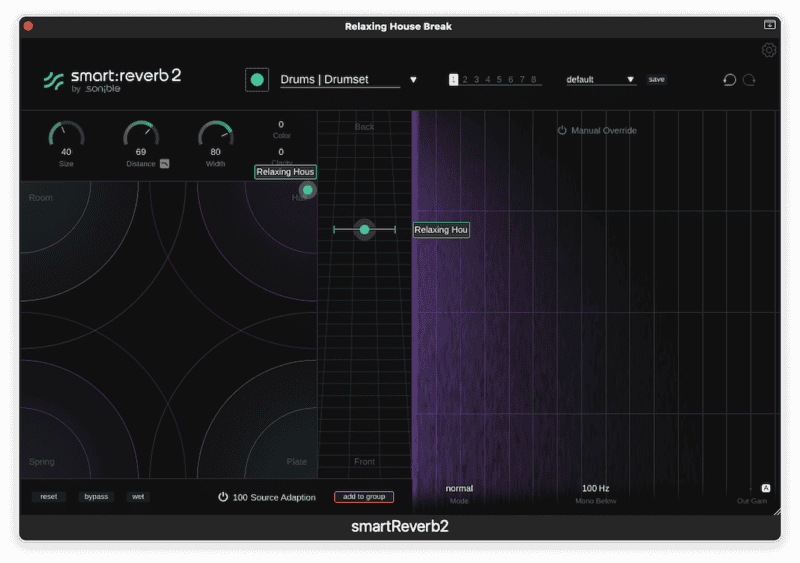Click the sonible smart:reverb 2 logo
Viewport: 800px width, 563px height.
coord(112,80)
